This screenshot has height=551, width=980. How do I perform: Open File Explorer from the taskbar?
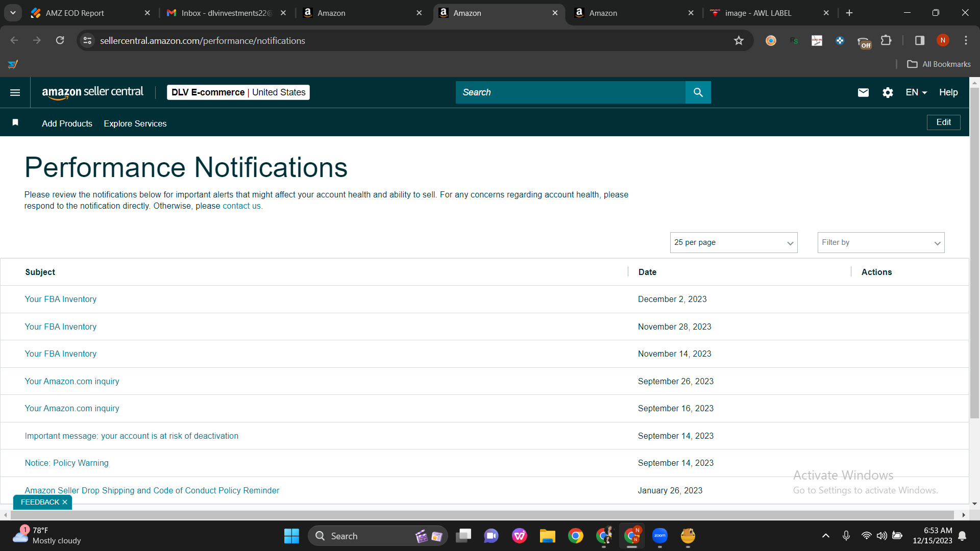click(548, 536)
